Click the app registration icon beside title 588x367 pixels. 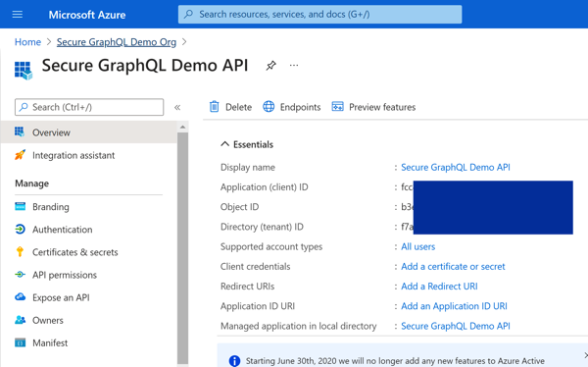(24, 71)
